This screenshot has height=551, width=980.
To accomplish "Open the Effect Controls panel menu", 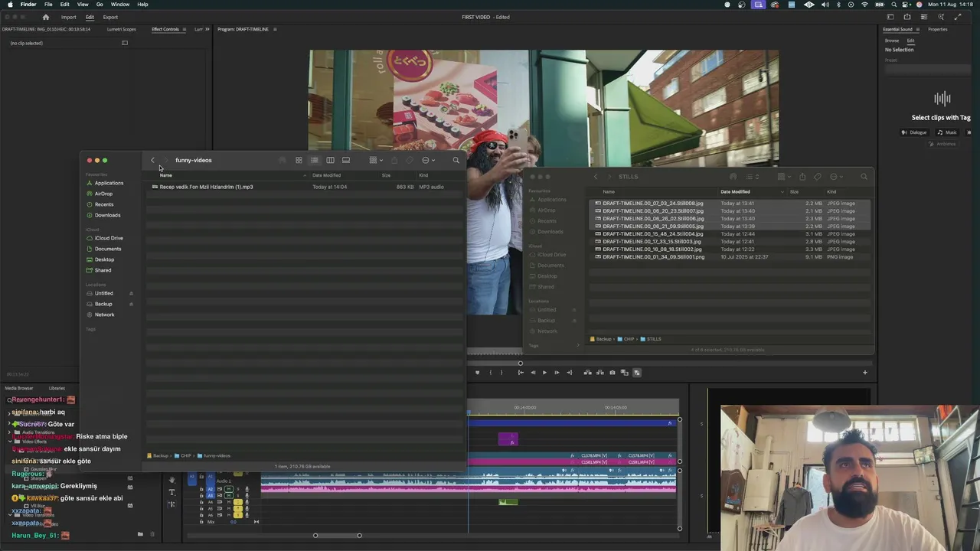I will coord(184,29).
